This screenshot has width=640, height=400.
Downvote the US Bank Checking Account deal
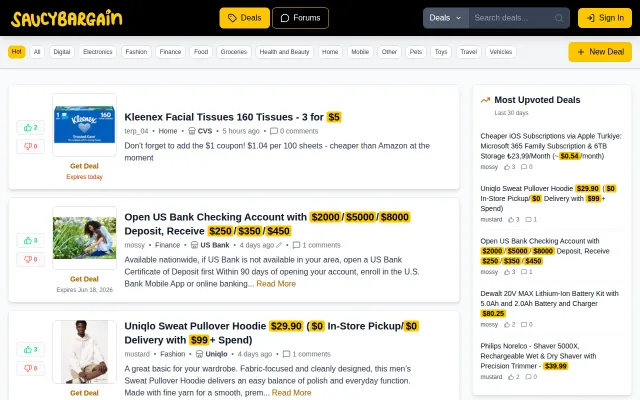coord(31,259)
